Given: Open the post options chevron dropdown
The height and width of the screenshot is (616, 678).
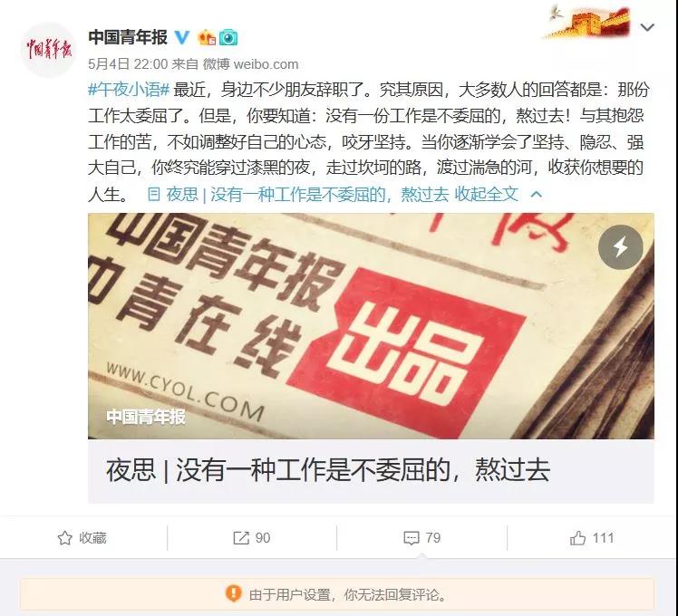Looking at the screenshot, I should pyautogui.click(x=647, y=27).
